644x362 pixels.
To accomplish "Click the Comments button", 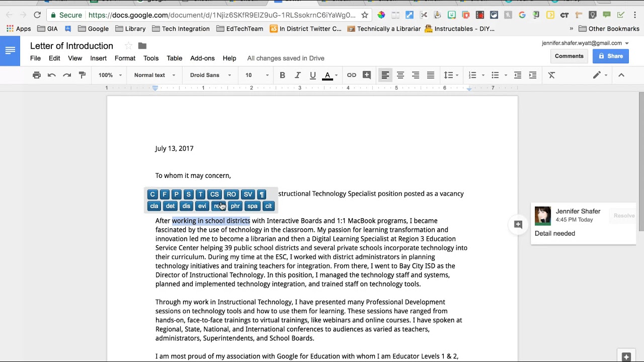I will pos(569,56).
